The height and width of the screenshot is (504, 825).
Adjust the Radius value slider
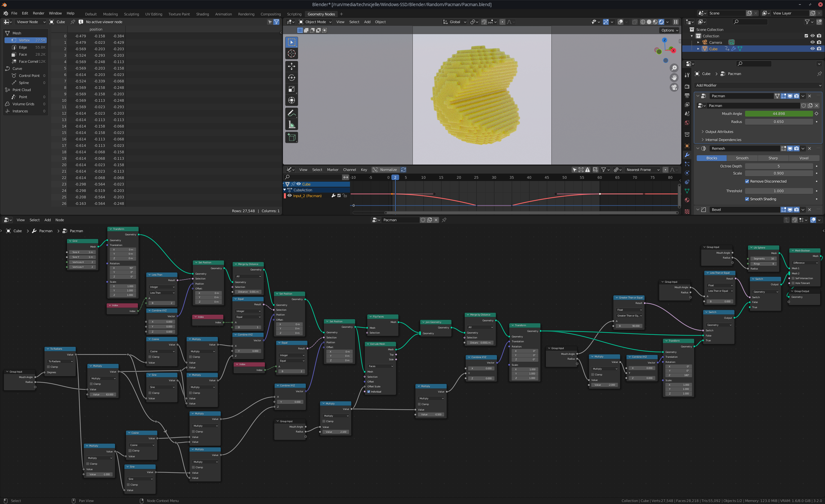tap(779, 122)
